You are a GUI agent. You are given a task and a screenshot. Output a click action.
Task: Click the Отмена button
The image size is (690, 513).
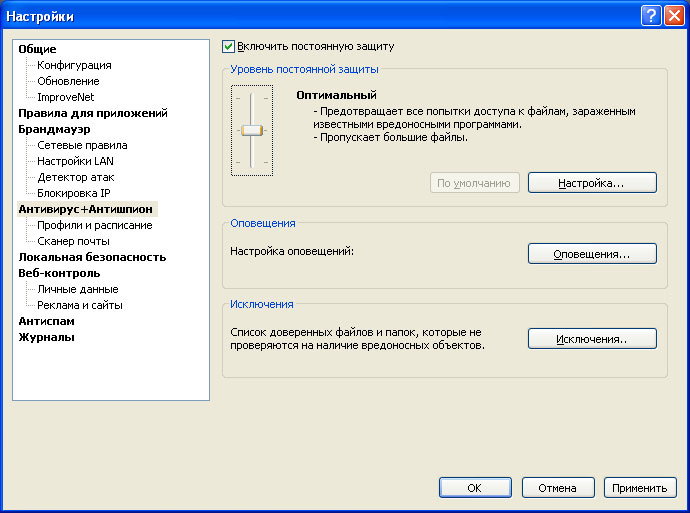tap(558, 487)
